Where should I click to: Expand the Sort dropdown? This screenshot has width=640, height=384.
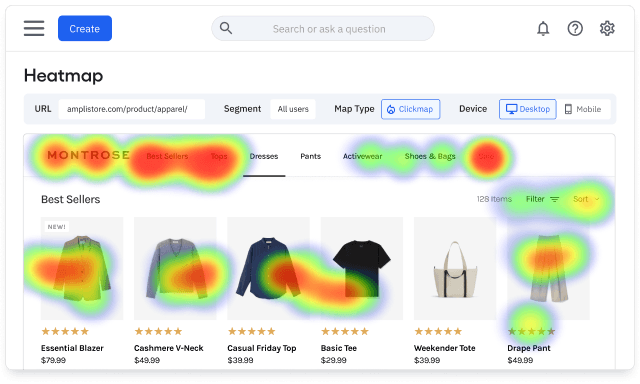click(x=586, y=199)
